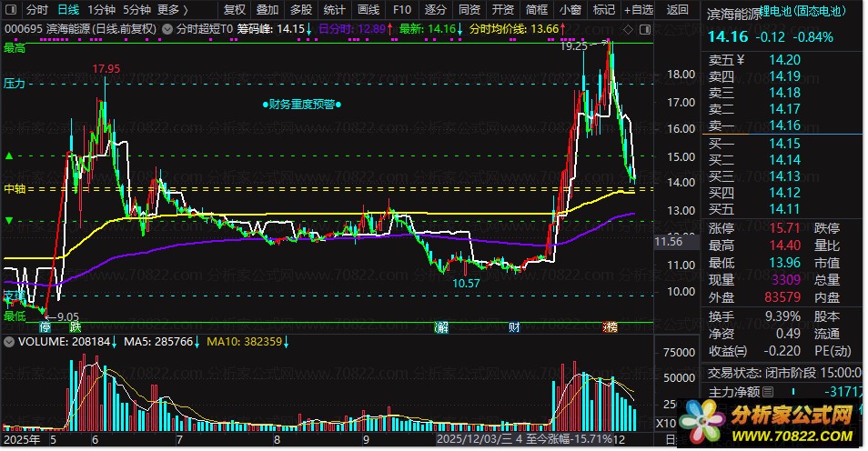
Task: Toggle the right panel layout icon
Action: [x=645, y=29]
